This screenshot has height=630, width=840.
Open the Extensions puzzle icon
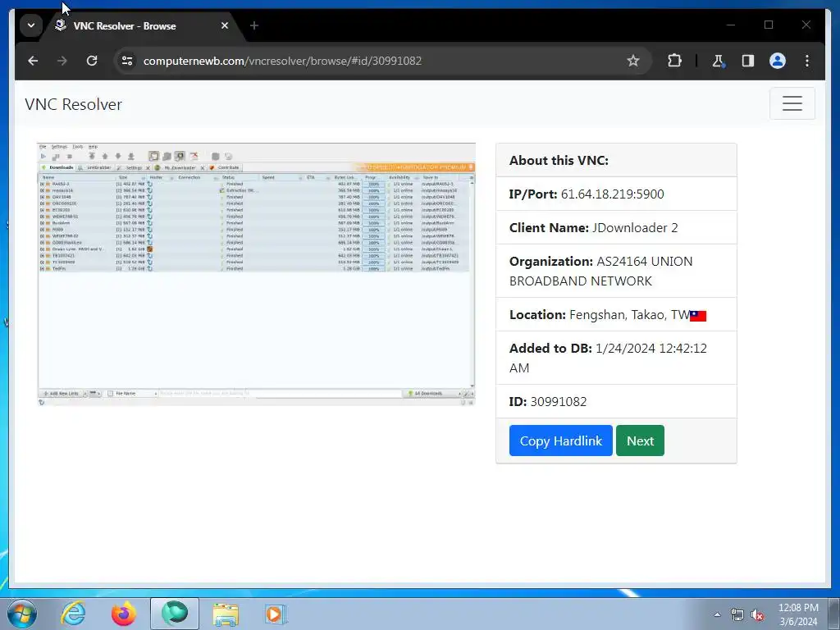tap(674, 61)
